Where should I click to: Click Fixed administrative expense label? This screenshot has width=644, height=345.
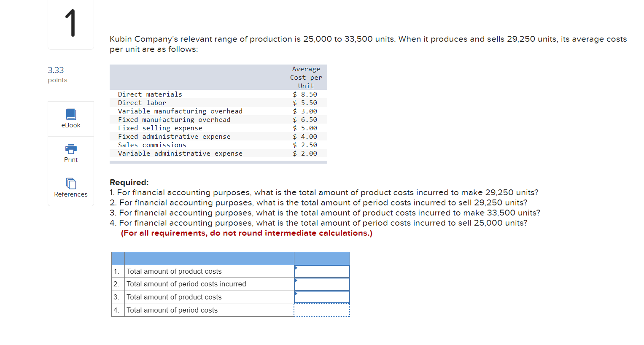[174, 137]
